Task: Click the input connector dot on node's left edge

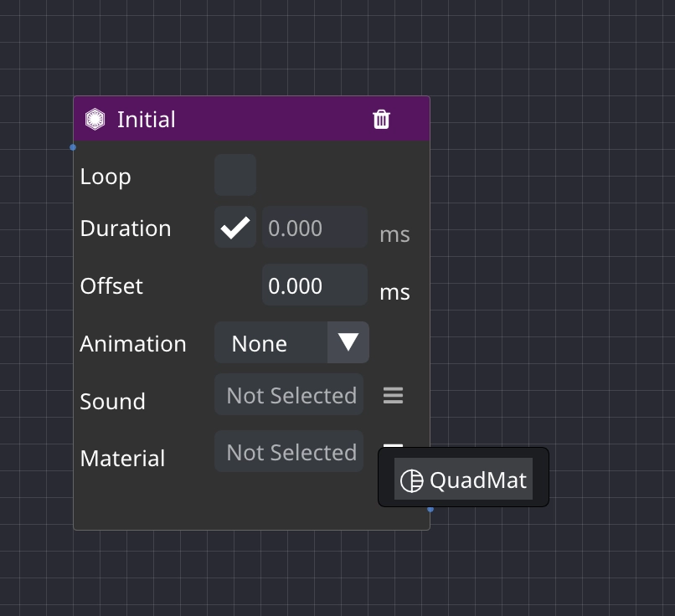Action: (73, 147)
